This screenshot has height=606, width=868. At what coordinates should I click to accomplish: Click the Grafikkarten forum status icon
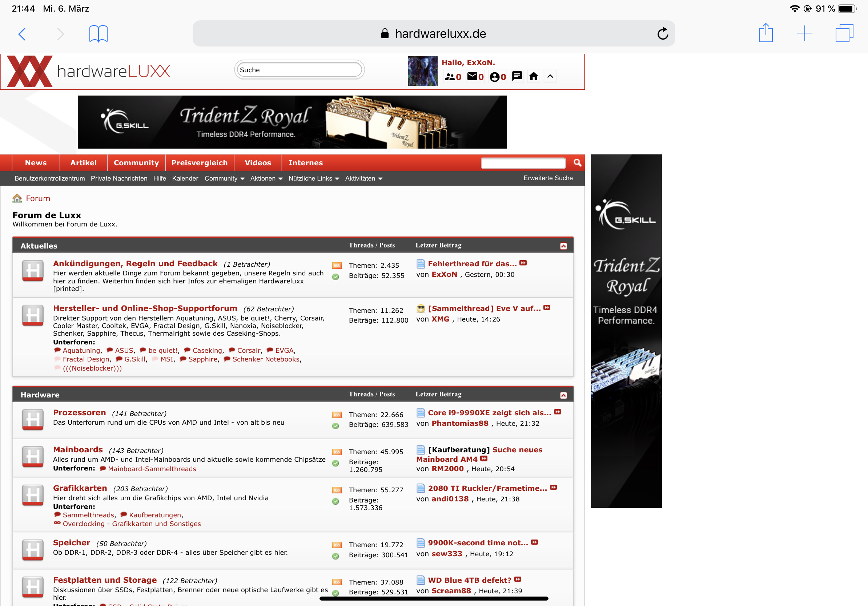(x=33, y=495)
